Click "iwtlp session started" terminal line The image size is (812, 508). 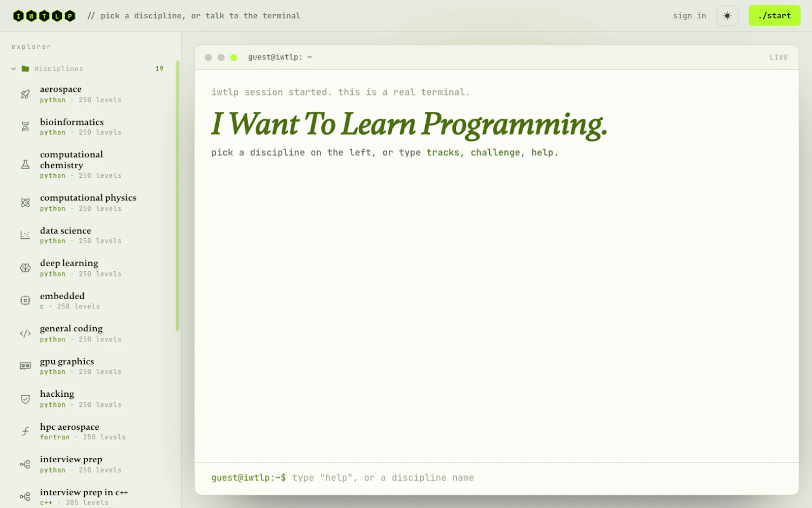point(341,92)
